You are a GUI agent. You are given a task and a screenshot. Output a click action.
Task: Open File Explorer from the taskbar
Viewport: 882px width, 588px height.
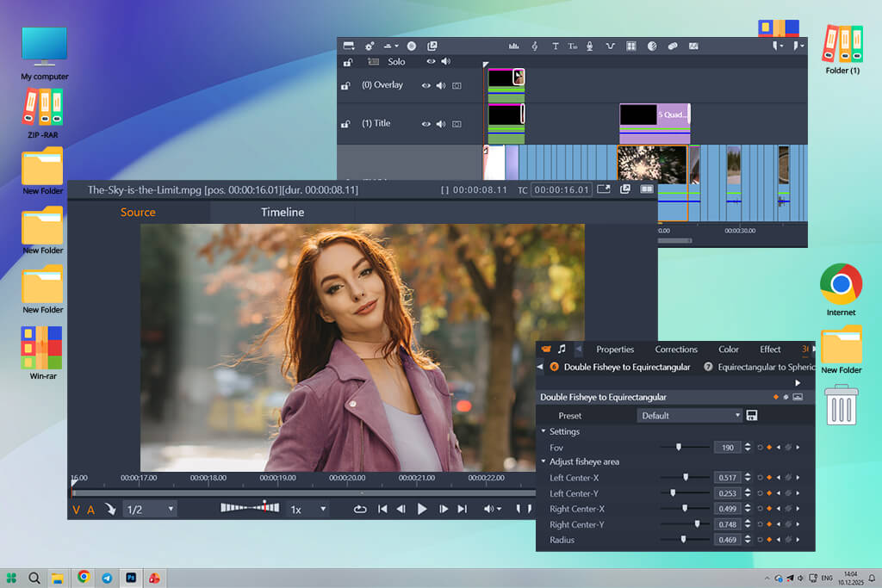58,579
